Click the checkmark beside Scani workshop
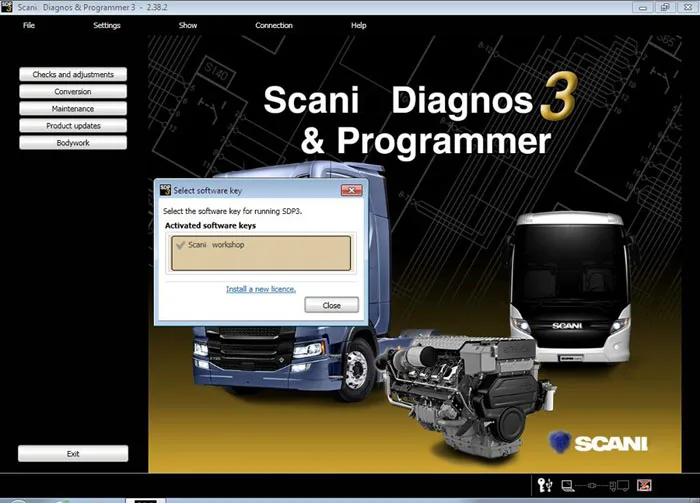The image size is (700, 503). tap(180, 245)
